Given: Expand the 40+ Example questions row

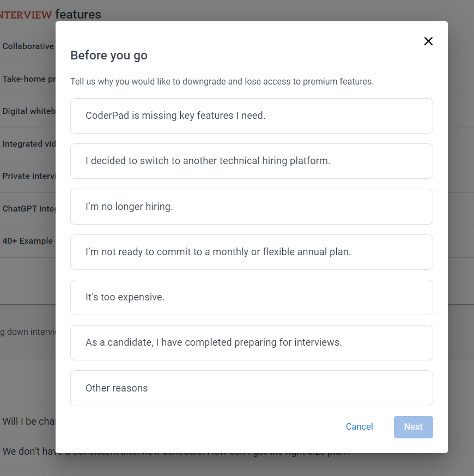Looking at the screenshot, I should [x=29, y=240].
